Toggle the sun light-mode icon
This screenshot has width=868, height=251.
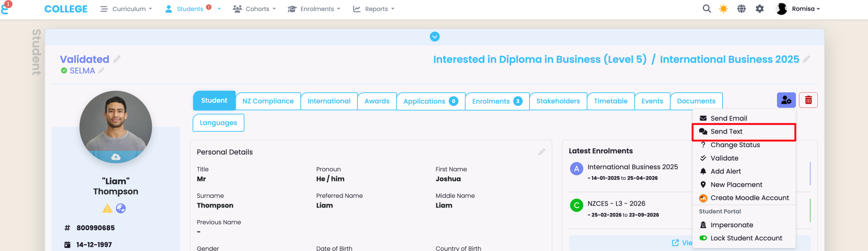[x=723, y=9]
